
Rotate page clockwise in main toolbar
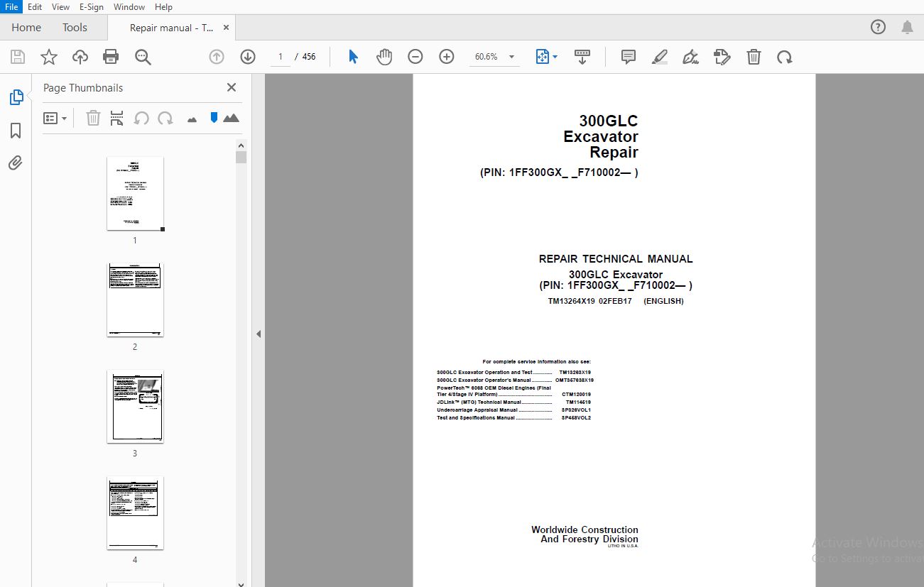coord(785,57)
